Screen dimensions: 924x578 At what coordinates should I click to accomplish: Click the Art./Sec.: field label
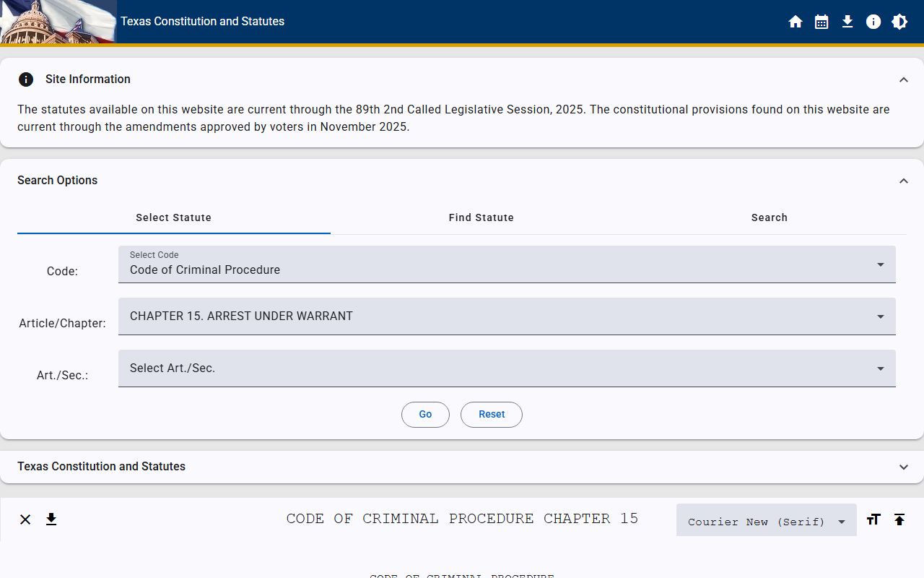coord(62,376)
